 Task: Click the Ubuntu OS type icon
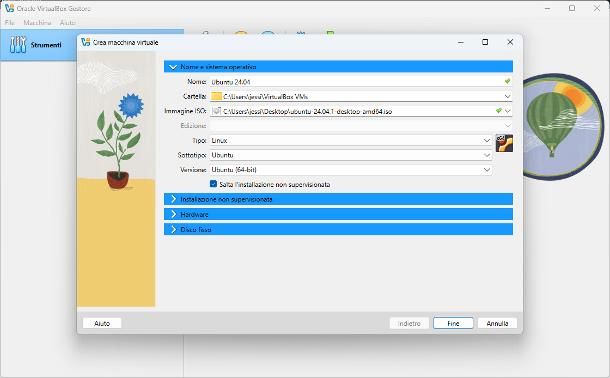tap(504, 143)
